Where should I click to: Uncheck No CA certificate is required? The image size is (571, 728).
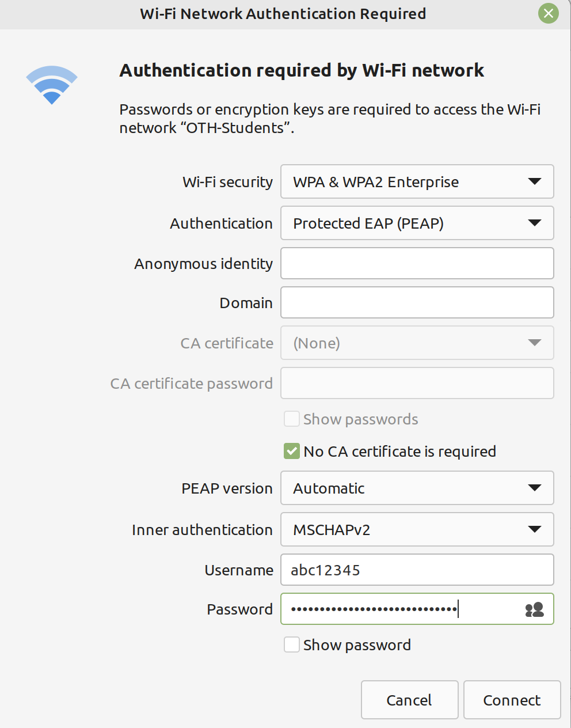pyautogui.click(x=292, y=452)
